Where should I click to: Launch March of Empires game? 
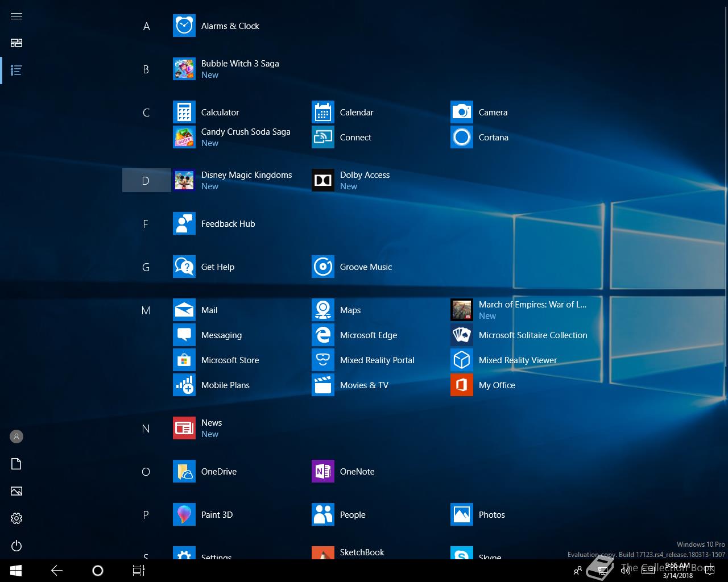tap(518, 310)
